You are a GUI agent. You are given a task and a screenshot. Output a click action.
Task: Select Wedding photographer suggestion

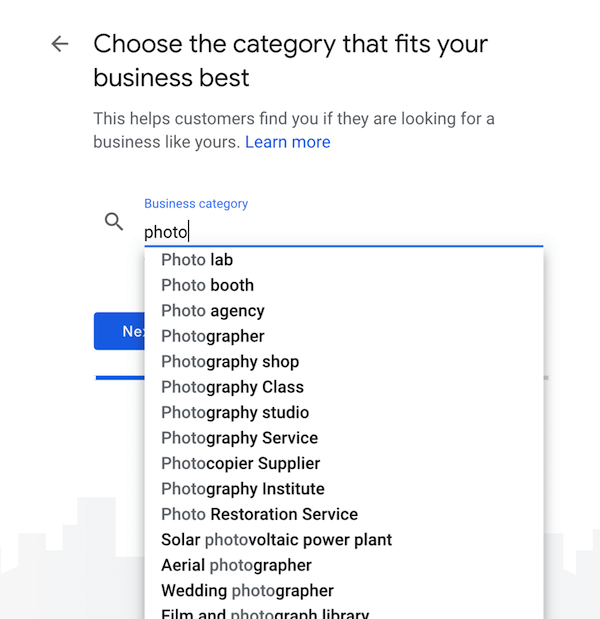point(344,591)
